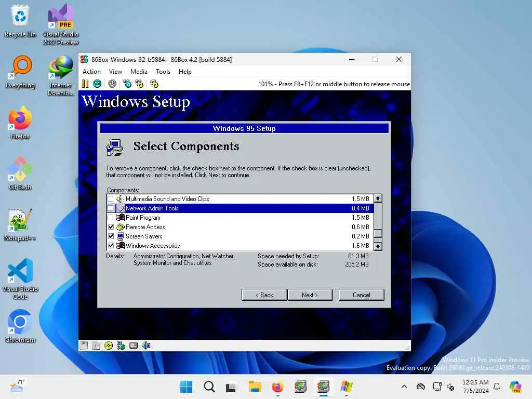
Task: Send Ctrl+Alt+Del via the blue toolbar icon
Action: coord(127,84)
